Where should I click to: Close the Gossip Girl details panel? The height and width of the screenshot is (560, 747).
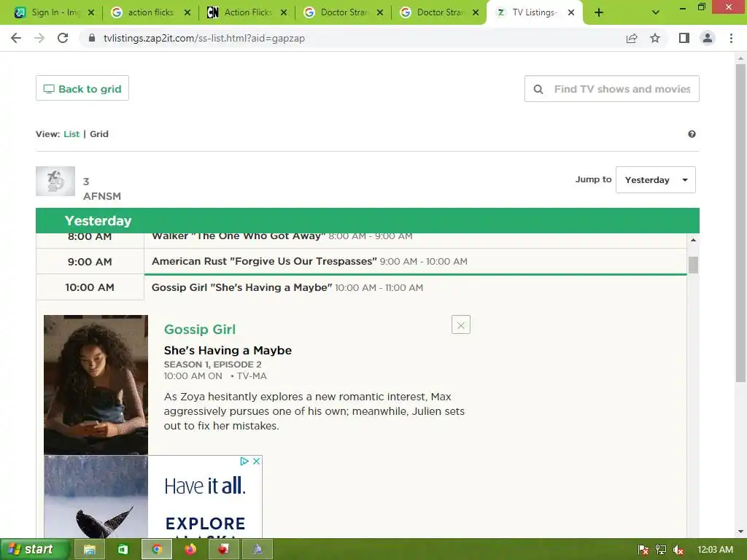pos(461,324)
